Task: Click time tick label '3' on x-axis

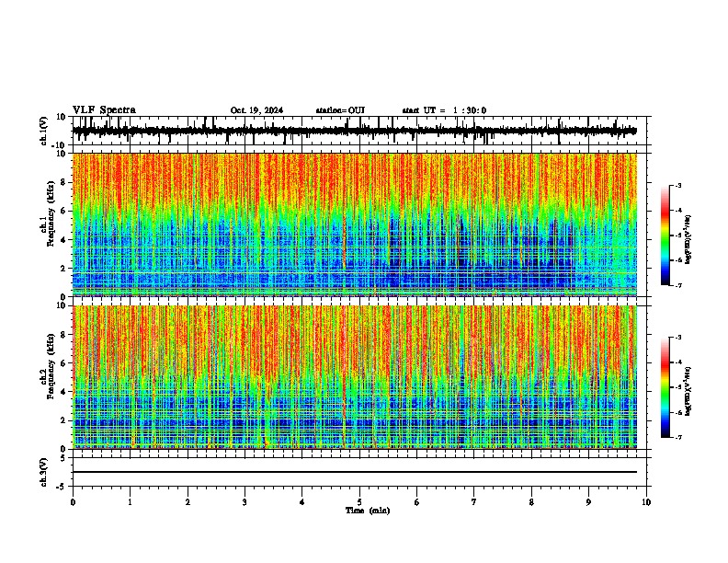Action: pyautogui.click(x=245, y=502)
